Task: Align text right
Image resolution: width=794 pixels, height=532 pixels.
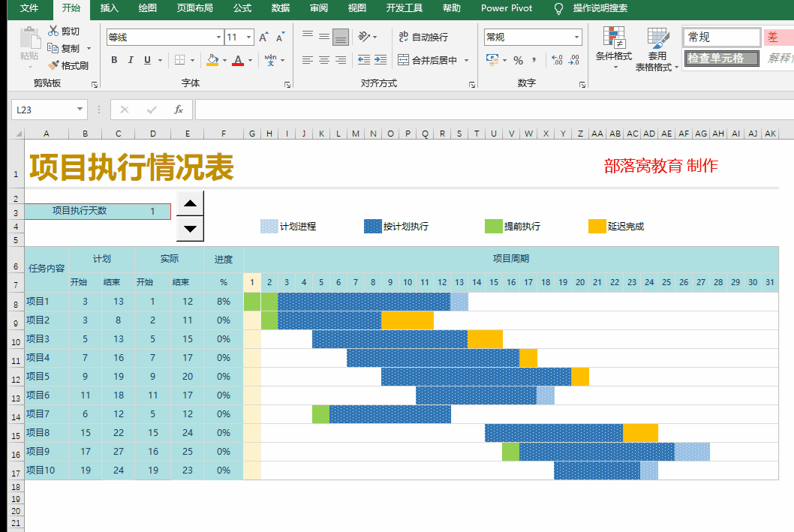Action: point(341,60)
